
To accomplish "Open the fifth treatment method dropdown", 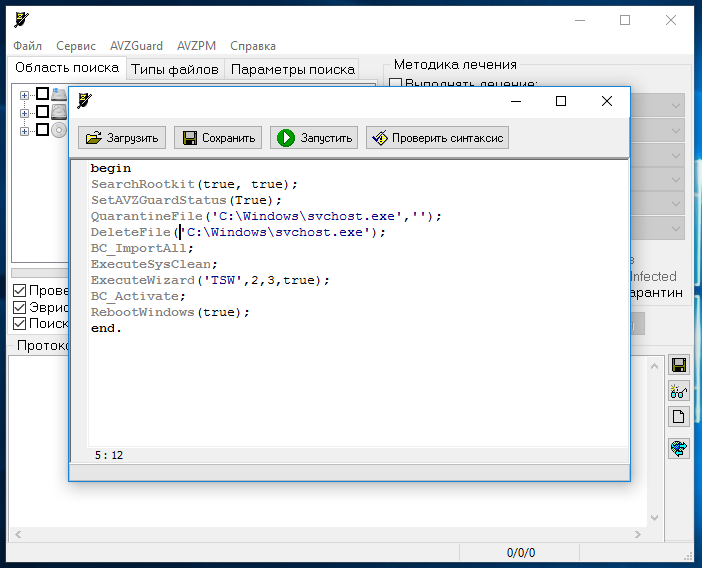I will point(676,204).
